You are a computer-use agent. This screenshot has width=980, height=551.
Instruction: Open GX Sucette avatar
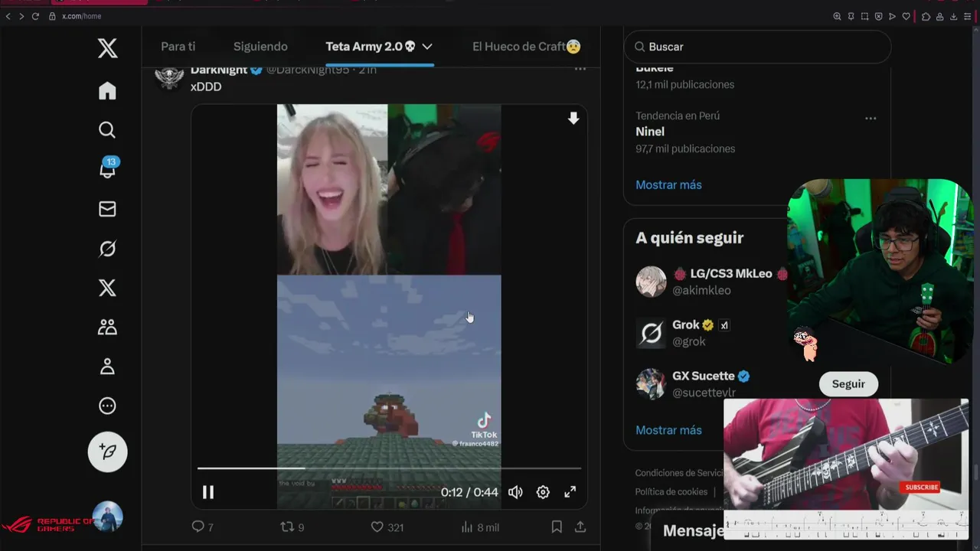651,384
